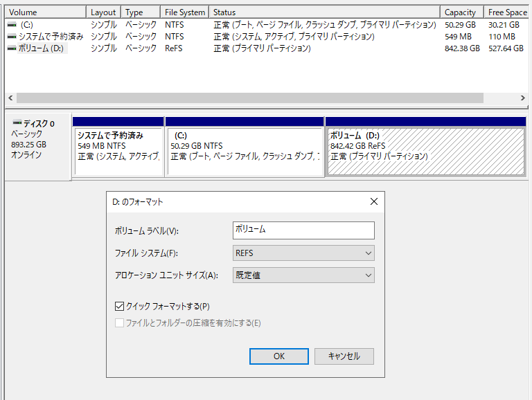
Task: Click into the ボリューム ラベル text field
Action: (x=303, y=230)
